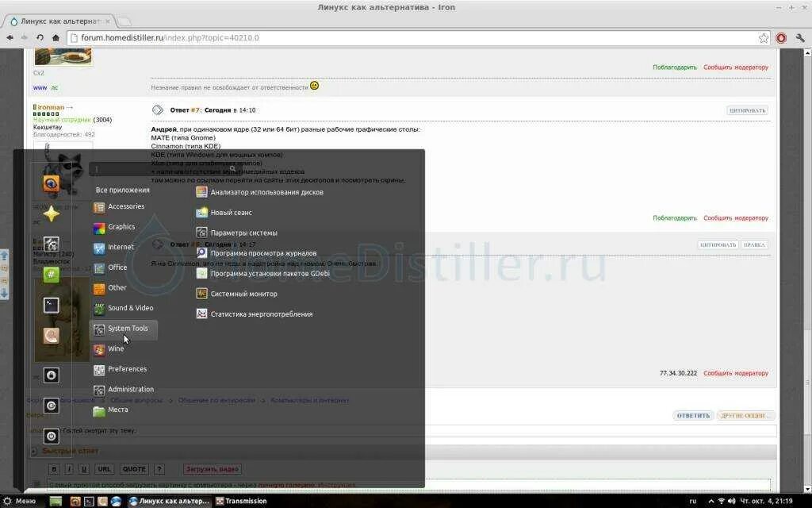Open the calendar clock on panel
Screen dimensions: 812x508
(767, 502)
